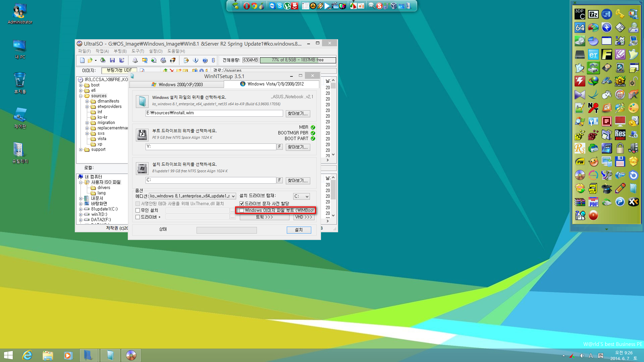Open the 파일(F) menu in UltraISO
The width and height of the screenshot is (644, 362).
85,51
